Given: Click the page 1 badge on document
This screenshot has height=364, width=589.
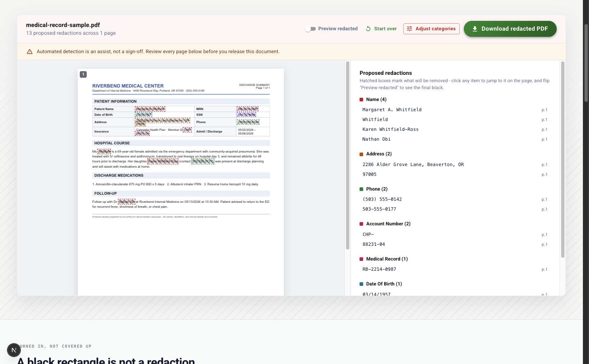Looking at the screenshot, I should 83,74.
